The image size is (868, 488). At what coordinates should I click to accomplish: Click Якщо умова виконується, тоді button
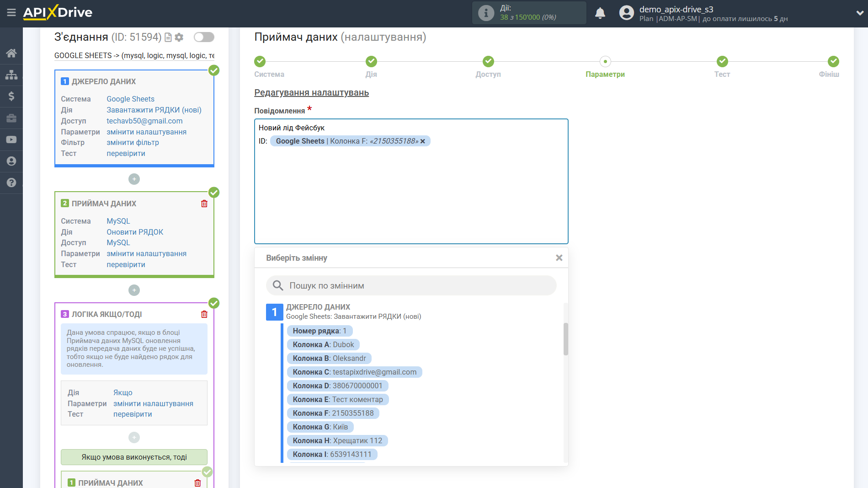click(134, 457)
